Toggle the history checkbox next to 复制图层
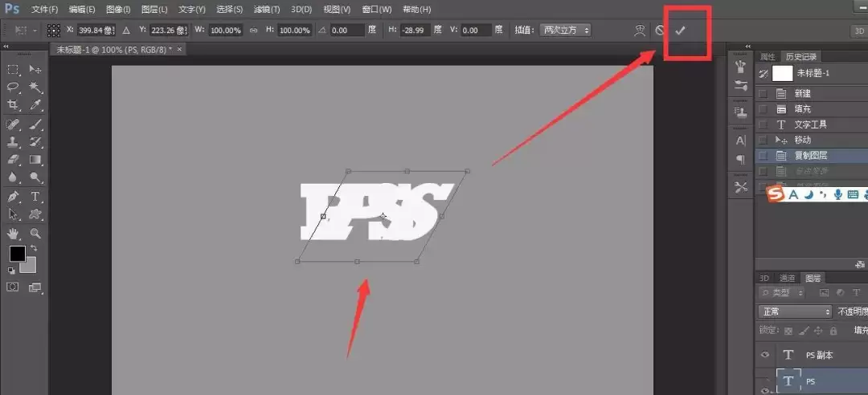868x395 pixels. 763,156
